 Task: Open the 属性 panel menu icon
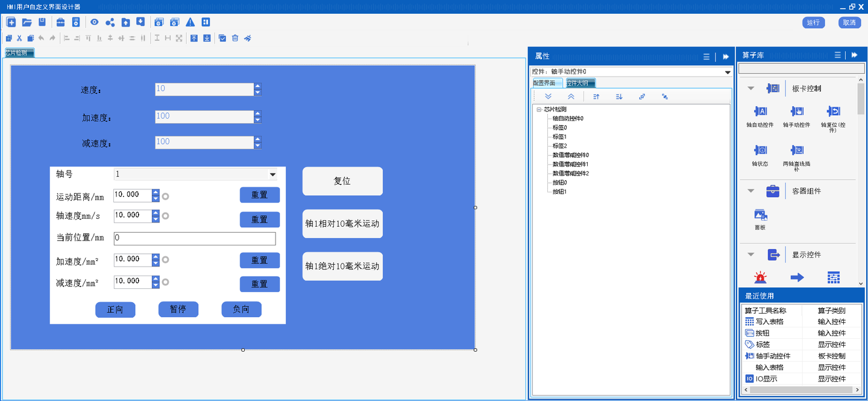click(x=706, y=57)
